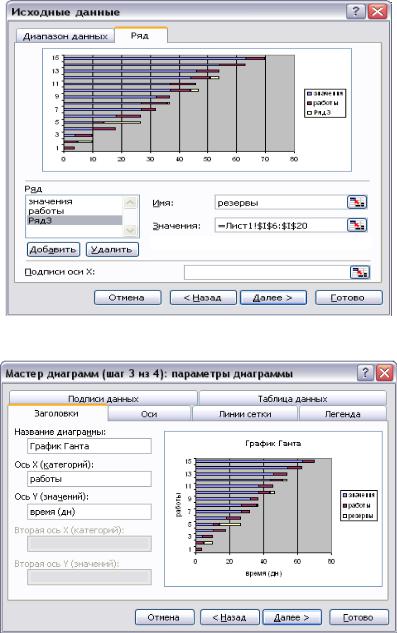Focus the Имя field containing 'резервы'
397x633 pixels.
coord(280,202)
